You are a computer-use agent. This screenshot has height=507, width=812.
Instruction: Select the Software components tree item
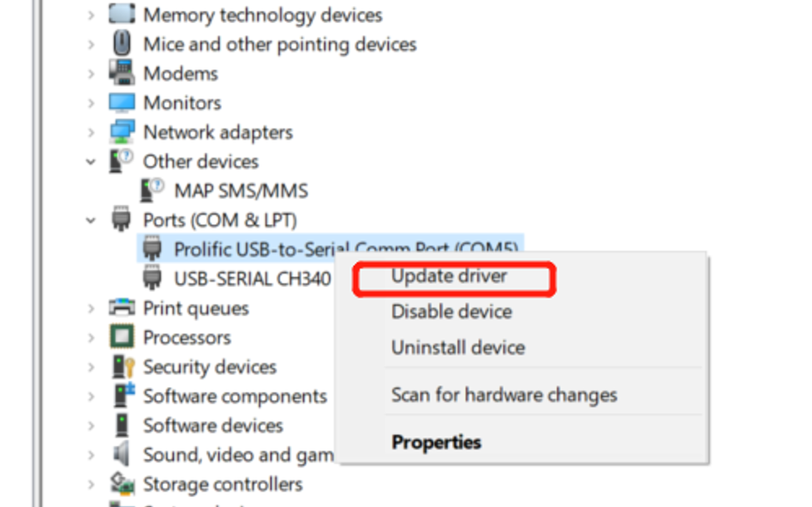[x=235, y=397]
